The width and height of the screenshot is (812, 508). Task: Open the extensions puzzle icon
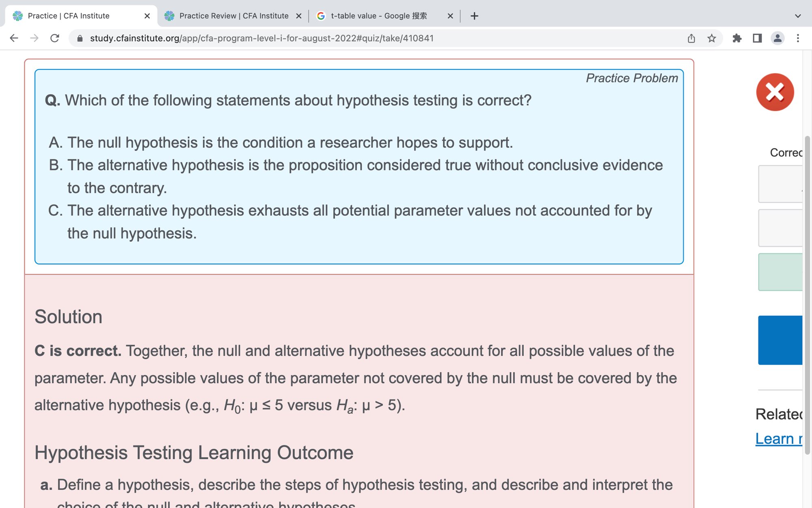click(x=737, y=38)
